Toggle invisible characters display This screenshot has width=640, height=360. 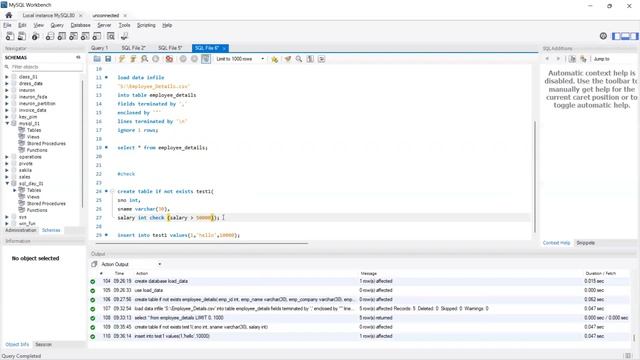coord(310,59)
